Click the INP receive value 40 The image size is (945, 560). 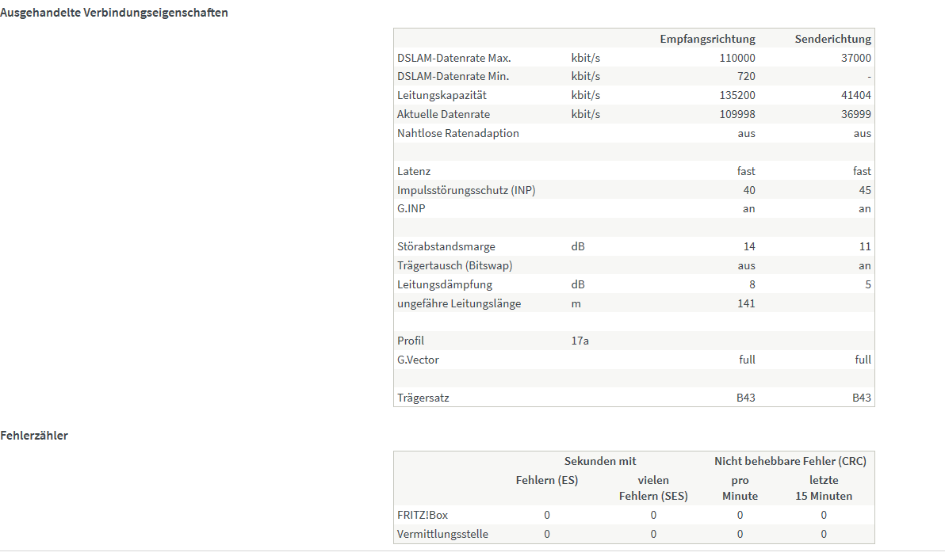pos(749,190)
